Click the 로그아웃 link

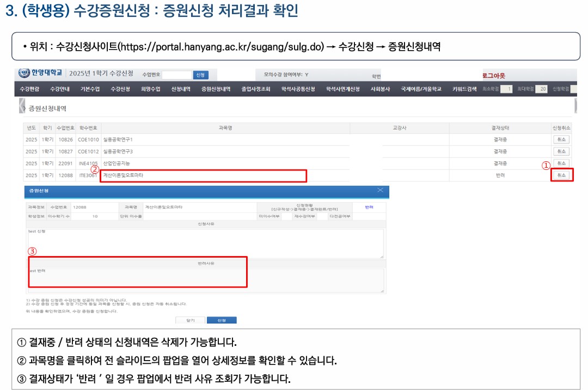493,76
